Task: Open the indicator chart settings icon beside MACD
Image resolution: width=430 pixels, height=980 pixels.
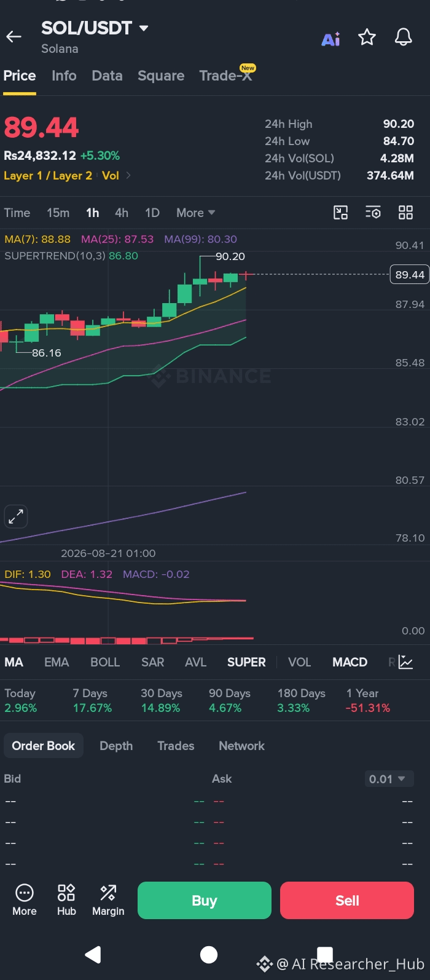Action: pos(405,662)
